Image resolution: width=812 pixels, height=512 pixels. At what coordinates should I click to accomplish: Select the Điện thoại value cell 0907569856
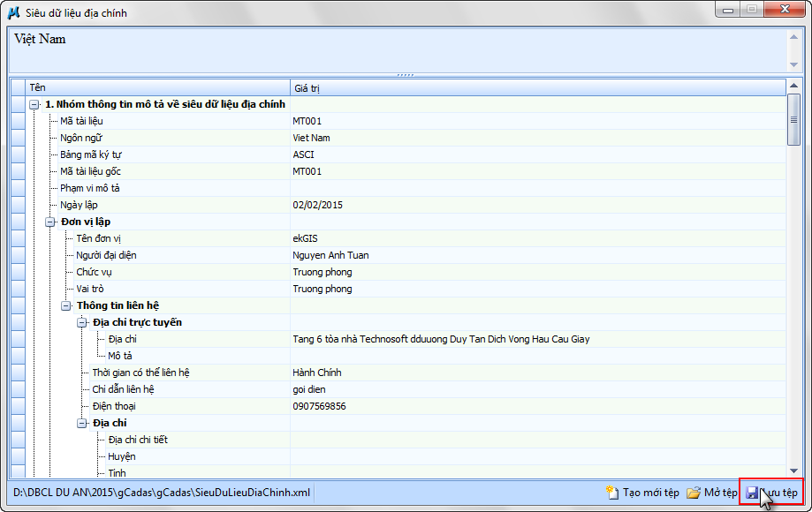(320, 406)
